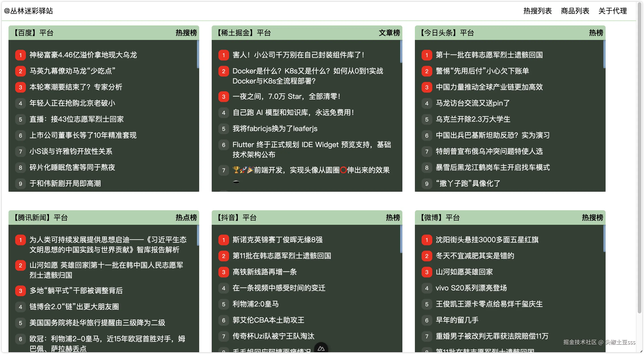Open 王俊凯王源卡零点给易烊千玺庆生

489,304
